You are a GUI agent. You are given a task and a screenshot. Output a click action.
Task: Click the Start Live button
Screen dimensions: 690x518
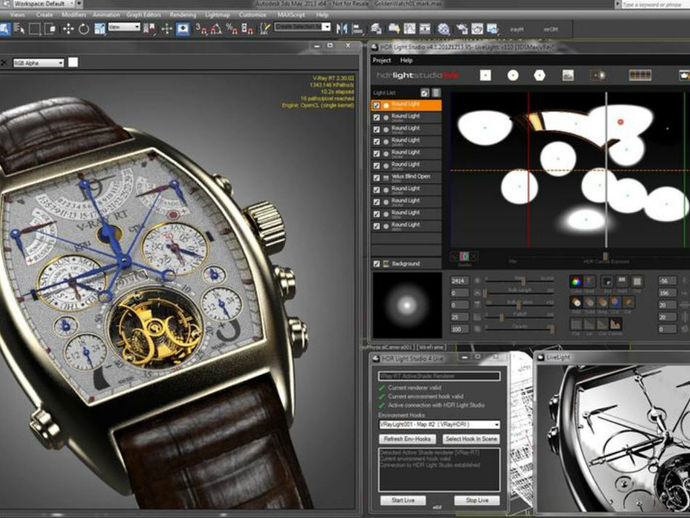[x=403, y=500]
